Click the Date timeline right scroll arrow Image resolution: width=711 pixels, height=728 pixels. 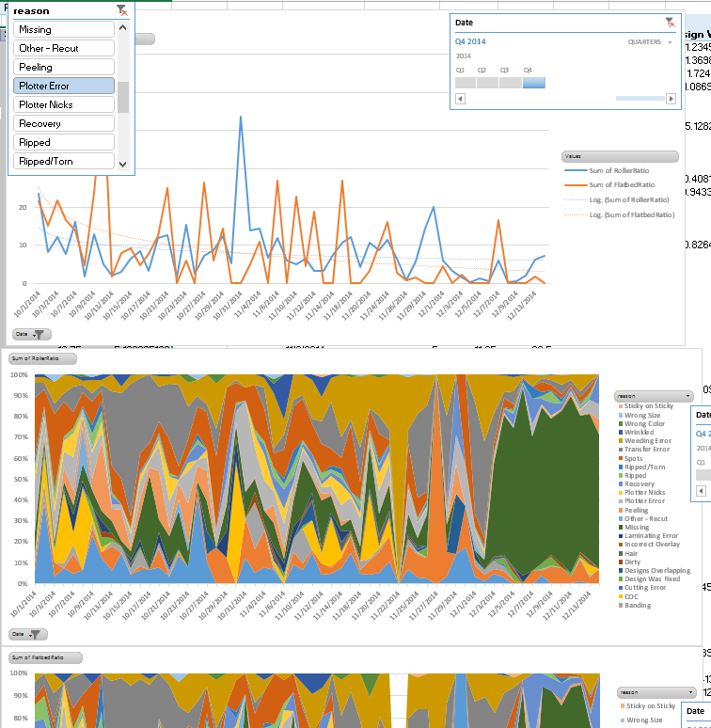coord(671,99)
